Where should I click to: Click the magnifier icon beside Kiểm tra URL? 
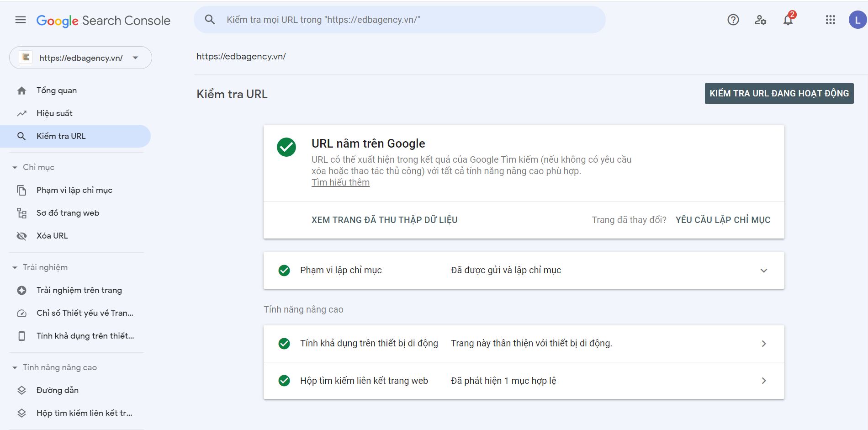[22, 136]
